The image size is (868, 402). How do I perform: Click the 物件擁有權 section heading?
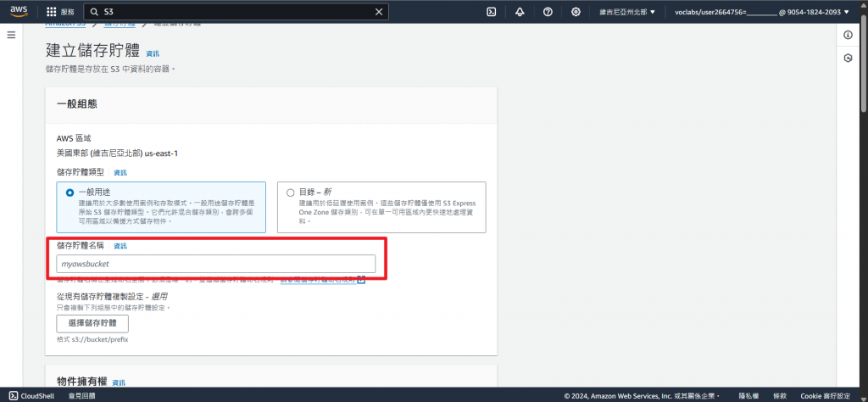coord(82,381)
